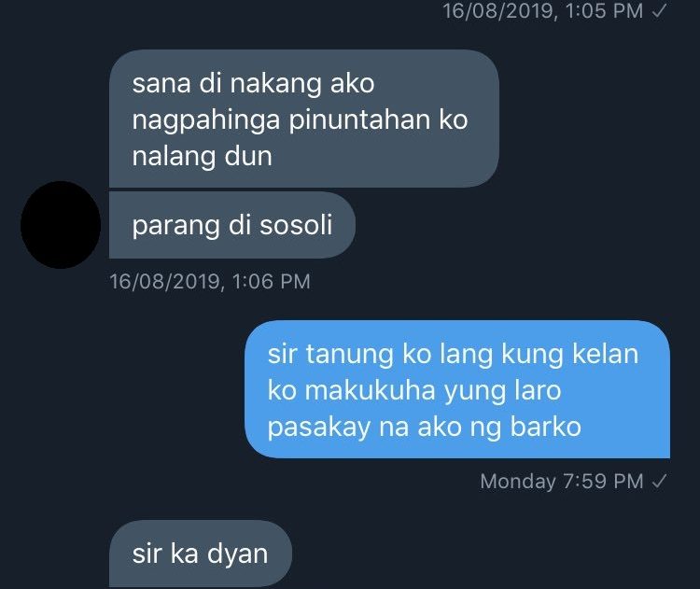
Task: Click the word 'sosoli' in the gray bubble
Action: [x=296, y=225]
